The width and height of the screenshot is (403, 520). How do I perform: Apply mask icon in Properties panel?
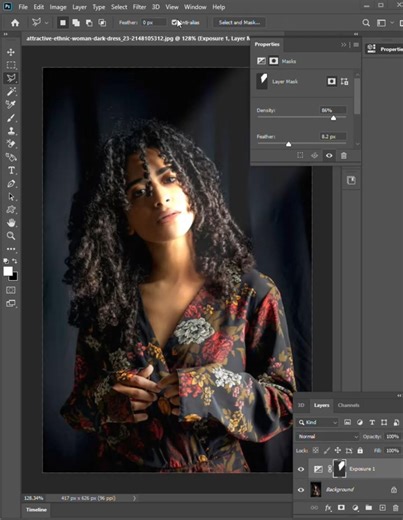click(x=314, y=155)
